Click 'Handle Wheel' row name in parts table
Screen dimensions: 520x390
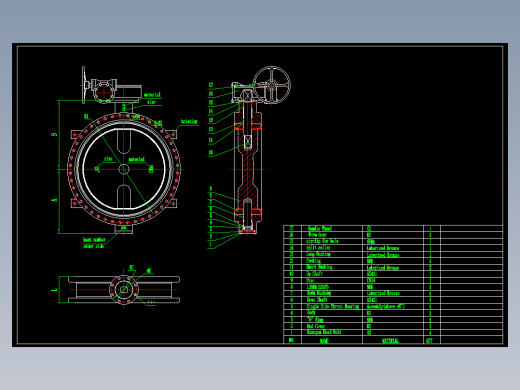tap(320, 229)
